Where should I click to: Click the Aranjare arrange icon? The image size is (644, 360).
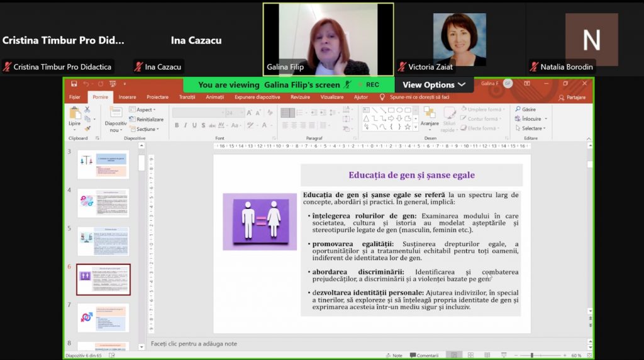coord(430,116)
